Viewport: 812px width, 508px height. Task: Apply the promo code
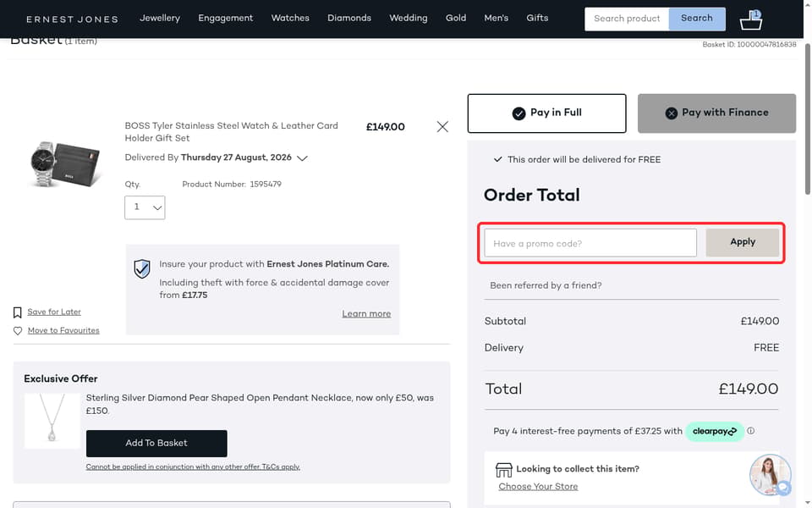click(742, 242)
